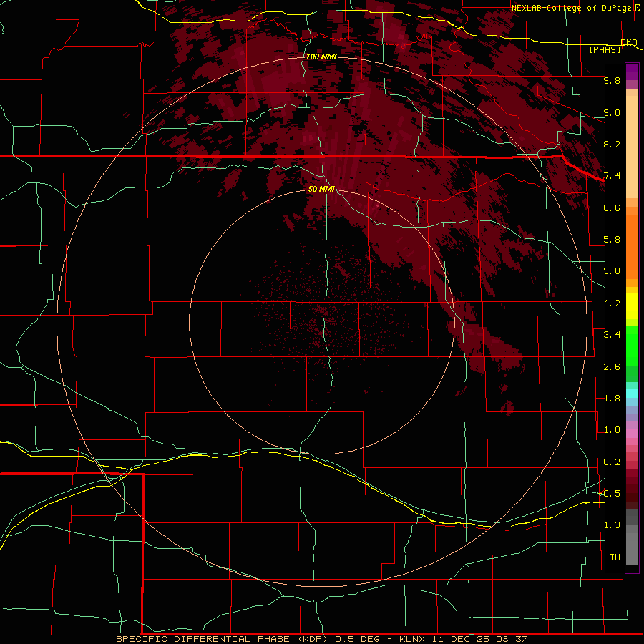
Task: Click "(KDP)" in the bottom caption
Action: pos(312,639)
